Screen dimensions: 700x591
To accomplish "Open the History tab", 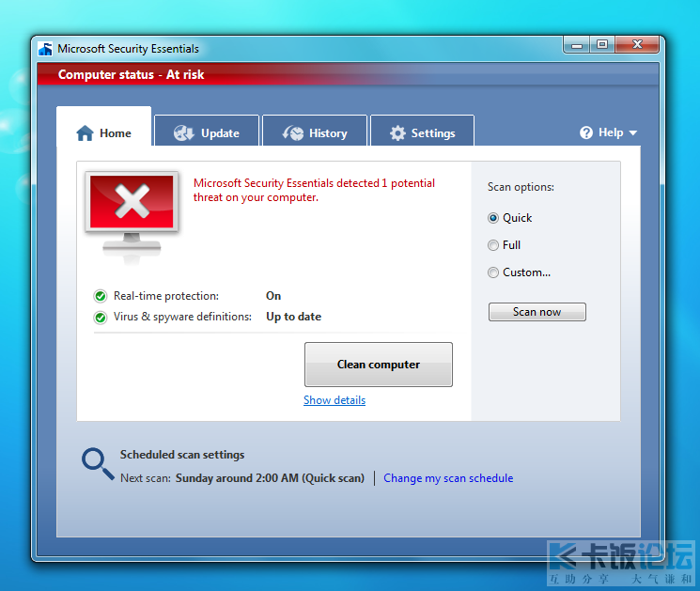I will 315,131.
